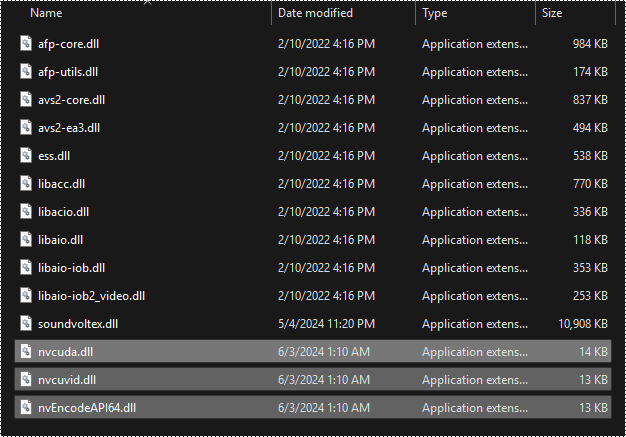Select the soundvoltex.dll file icon
The image size is (626, 437).
[28, 323]
